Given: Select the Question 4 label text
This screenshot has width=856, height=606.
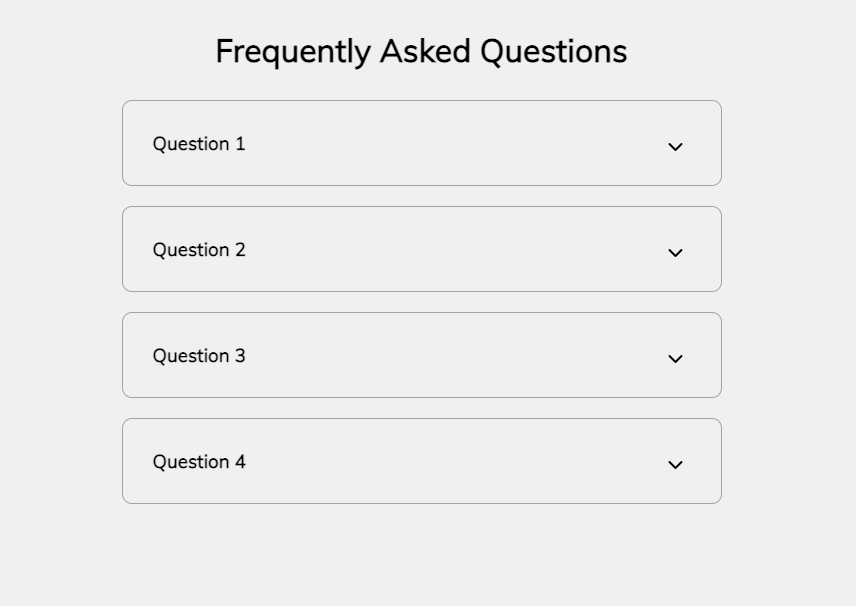Looking at the screenshot, I should point(198,462).
